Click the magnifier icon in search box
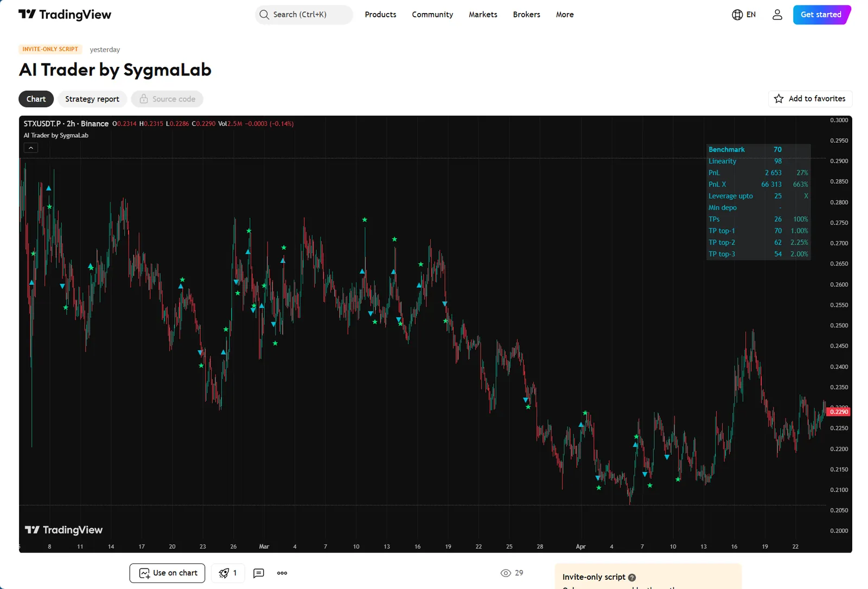Screen dimensions: 868x589 click(264, 15)
